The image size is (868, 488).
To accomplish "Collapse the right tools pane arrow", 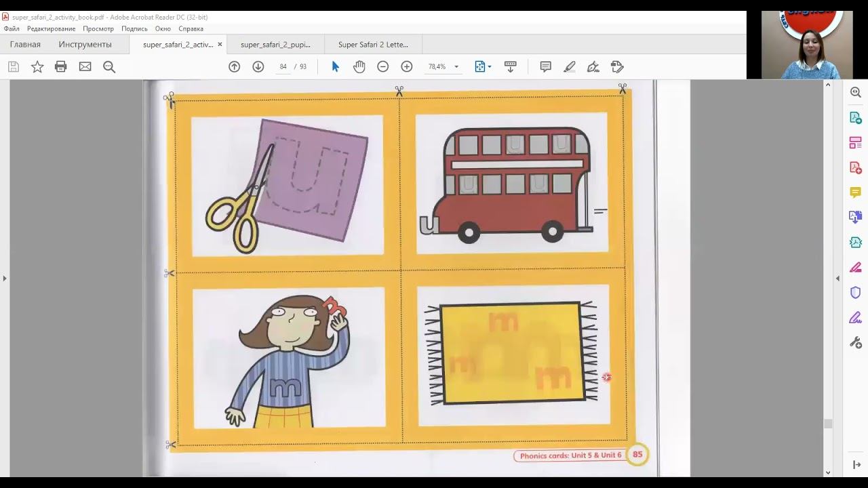I will (837, 278).
